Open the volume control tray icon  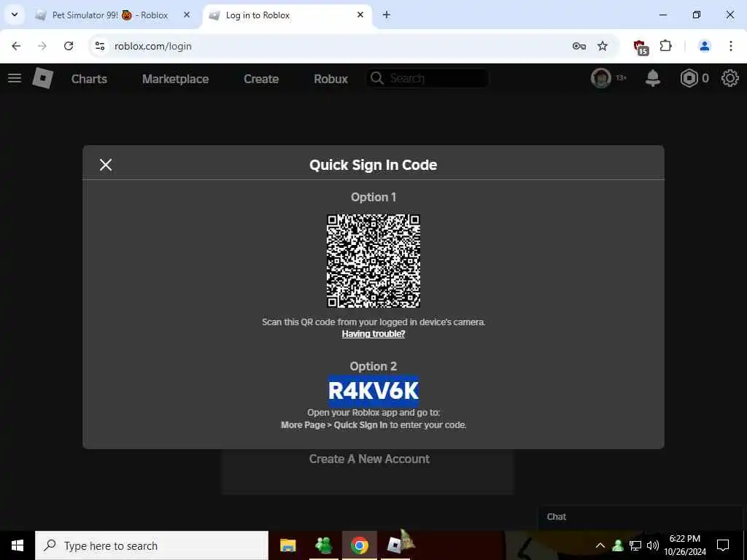[x=653, y=545]
